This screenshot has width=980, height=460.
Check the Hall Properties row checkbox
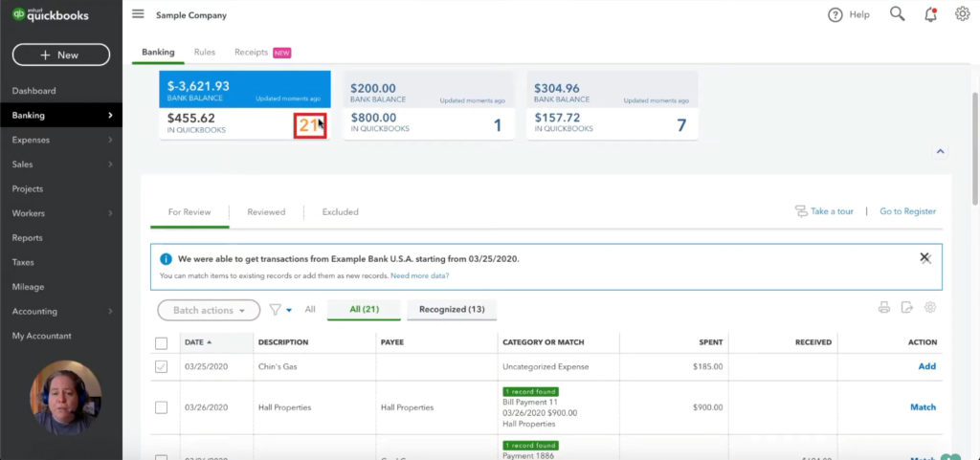[161, 407]
